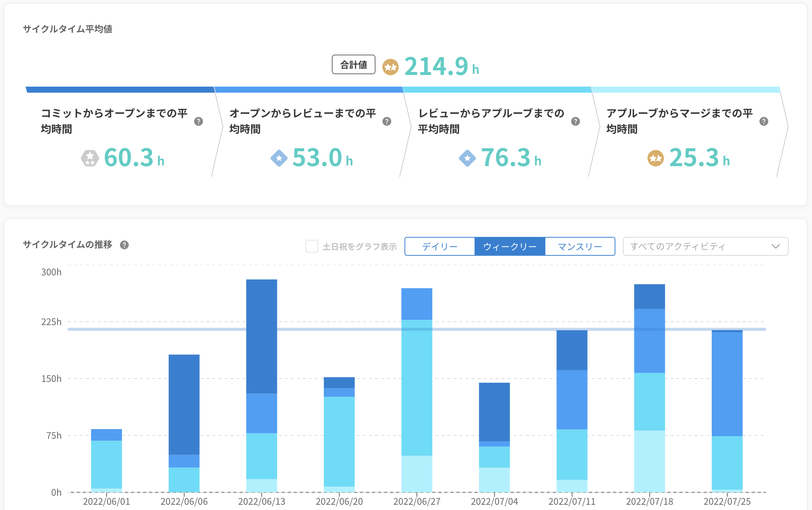Switch to the マンスリー view tab

(x=580, y=246)
